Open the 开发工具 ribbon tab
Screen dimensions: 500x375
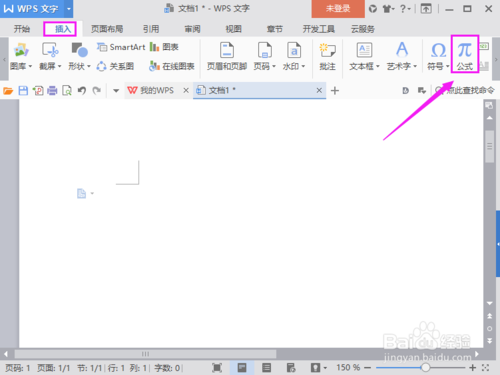[319, 29]
